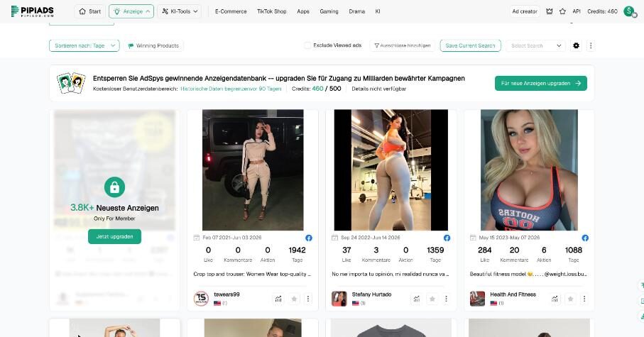
Task: Open the tswears99 ad thumbnail
Action: pos(253,170)
